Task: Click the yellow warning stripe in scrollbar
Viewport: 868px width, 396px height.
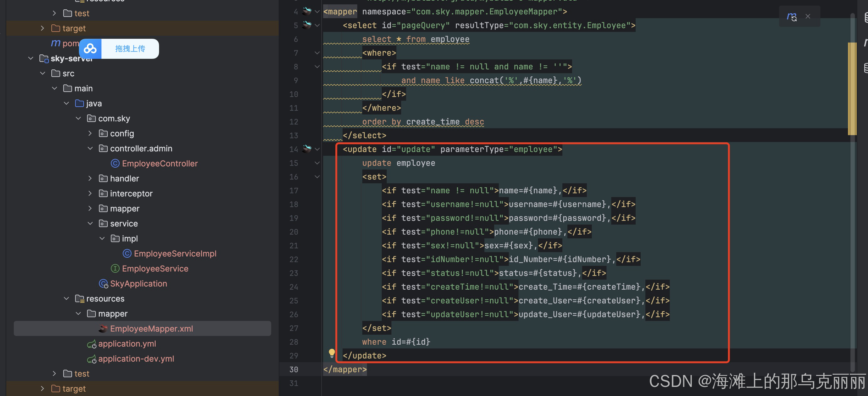Action: [x=852, y=88]
